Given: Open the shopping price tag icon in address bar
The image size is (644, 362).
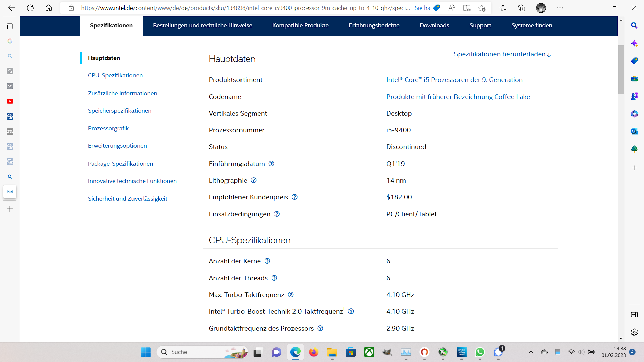Looking at the screenshot, I should 436,8.
